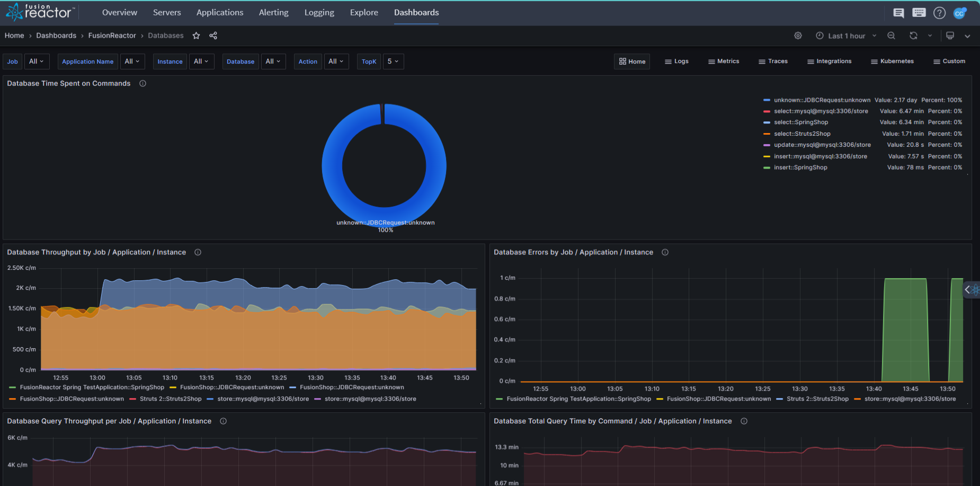Toggle select::Struts2Shop legend series
This screenshot has height=486, width=980.
[802, 134]
